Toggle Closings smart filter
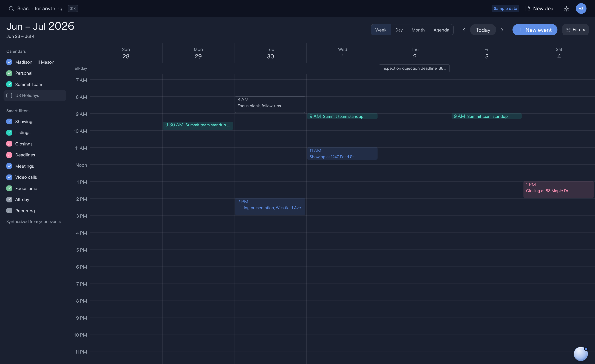 pyautogui.click(x=9, y=144)
